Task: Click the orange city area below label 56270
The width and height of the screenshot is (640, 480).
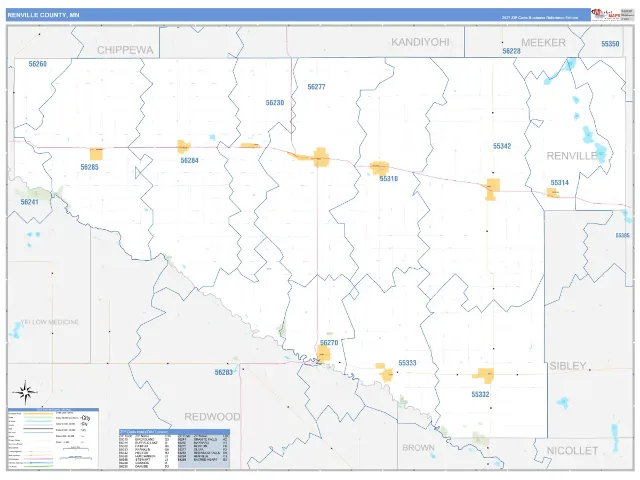Action: [324, 353]
